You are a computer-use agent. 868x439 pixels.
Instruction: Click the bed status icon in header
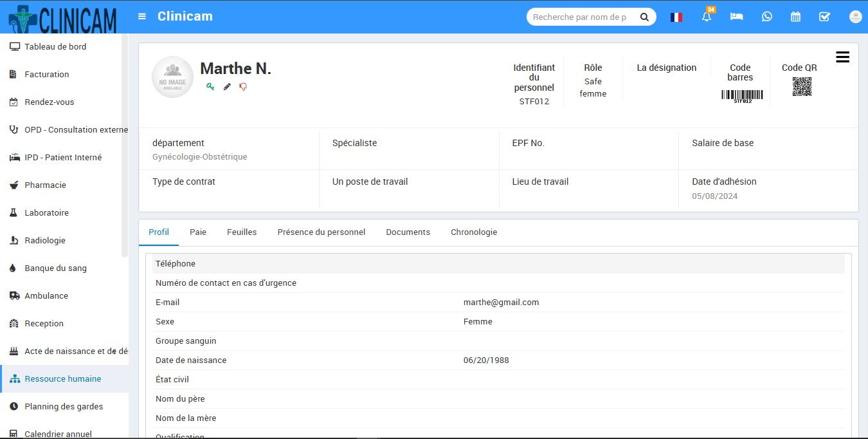[x=736, y=17]
